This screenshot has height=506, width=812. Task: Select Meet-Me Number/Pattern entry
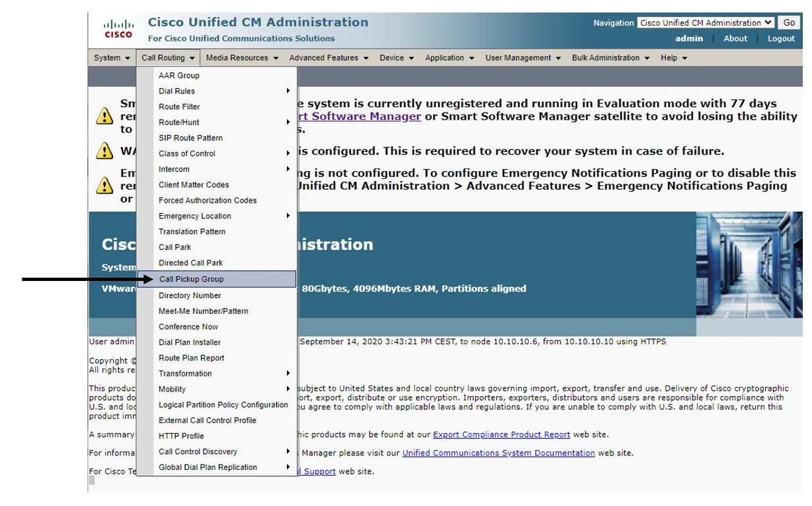pyautogui.click(x=216, y=311)
